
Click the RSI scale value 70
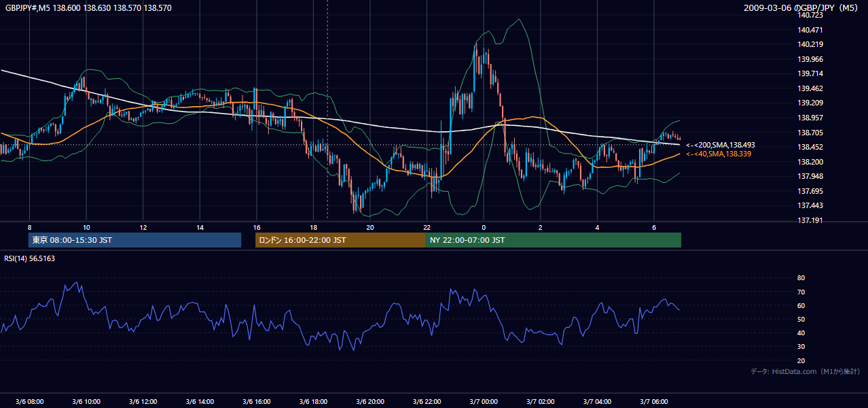[x=801, y=292]
